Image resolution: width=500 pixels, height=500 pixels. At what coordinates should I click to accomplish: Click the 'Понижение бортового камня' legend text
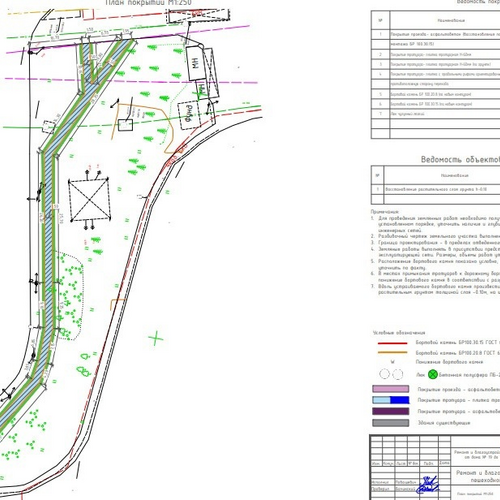[449, 362]
